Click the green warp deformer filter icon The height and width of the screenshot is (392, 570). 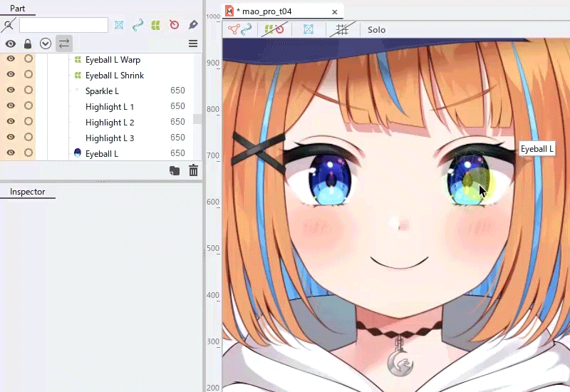tap(156, 25)
